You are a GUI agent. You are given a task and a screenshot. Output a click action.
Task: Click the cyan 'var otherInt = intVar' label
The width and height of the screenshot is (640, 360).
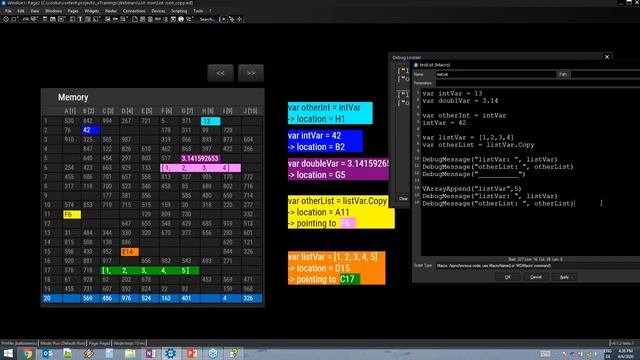click(x=330, y=113)
